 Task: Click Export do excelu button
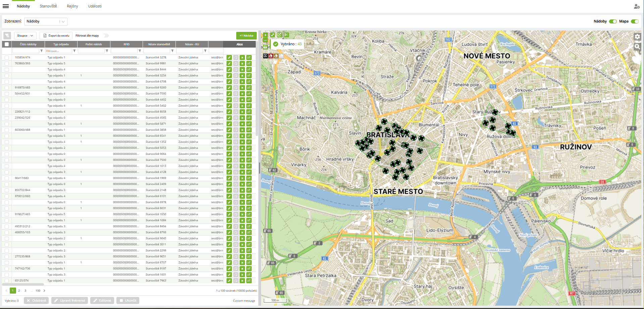coord(56,36)
